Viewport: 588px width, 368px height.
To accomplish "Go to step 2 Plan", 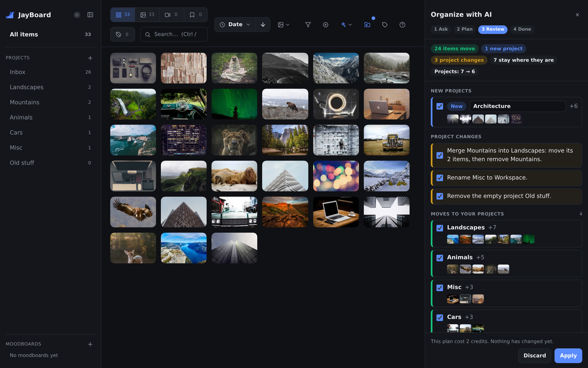I will pyautogui.click(x=465, y=29).
